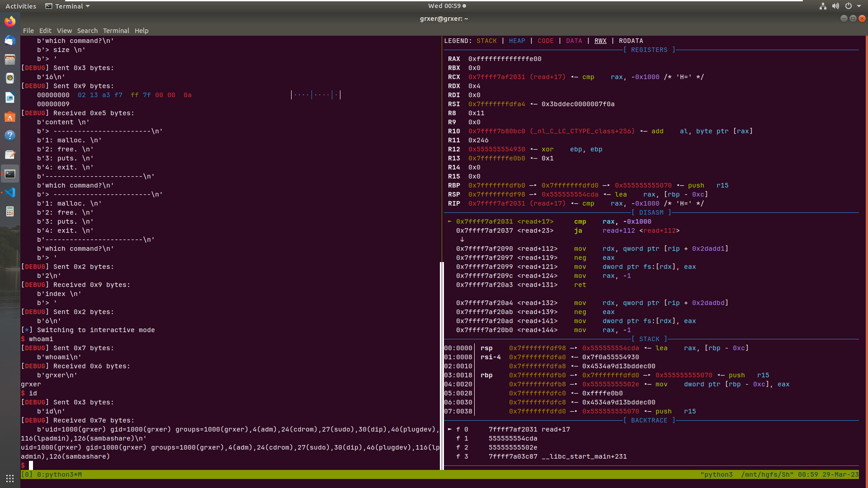Click the hex dump bytes '02 13 a3 f7'
This screenshot has height=488, width=868.
click(100, 95)
